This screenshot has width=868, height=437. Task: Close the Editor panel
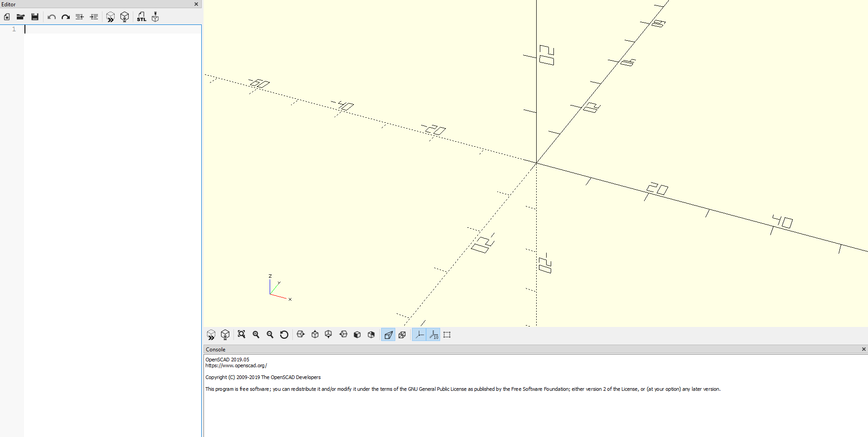196,4
